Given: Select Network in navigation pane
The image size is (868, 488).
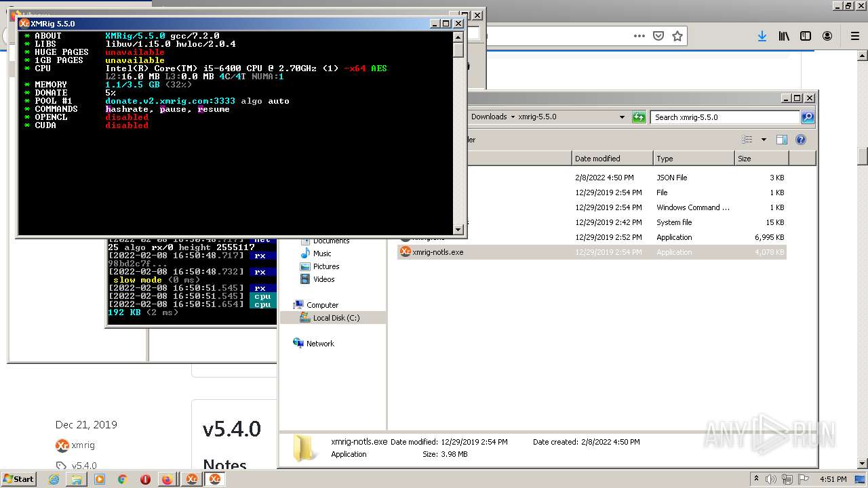Looking at the screenshot, I should tap(320, 344).
